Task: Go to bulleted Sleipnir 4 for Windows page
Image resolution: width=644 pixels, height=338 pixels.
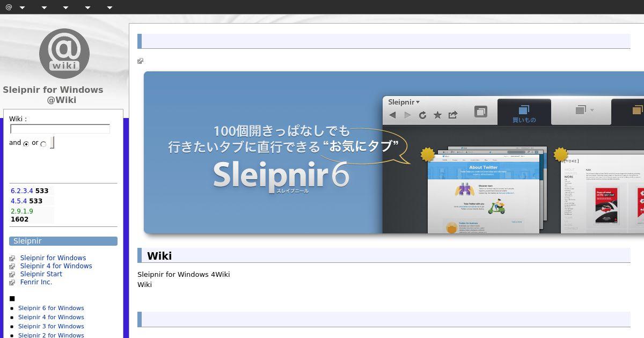Action: 51,317
